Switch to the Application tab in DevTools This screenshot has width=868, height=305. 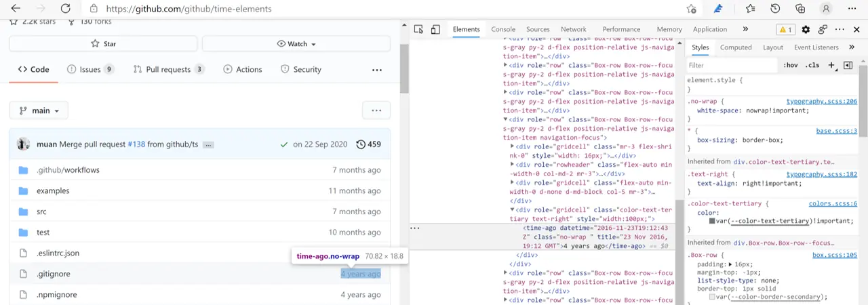coord(710,29)
